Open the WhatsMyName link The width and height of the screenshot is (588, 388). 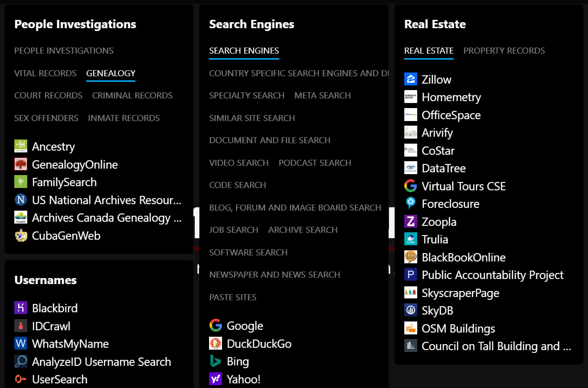(x=70, y=344)
